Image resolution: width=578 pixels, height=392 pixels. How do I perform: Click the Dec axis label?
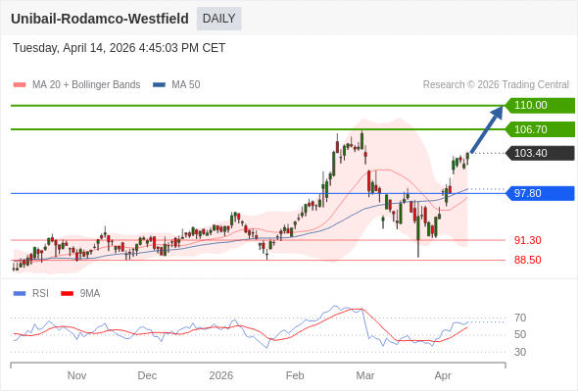147,375
